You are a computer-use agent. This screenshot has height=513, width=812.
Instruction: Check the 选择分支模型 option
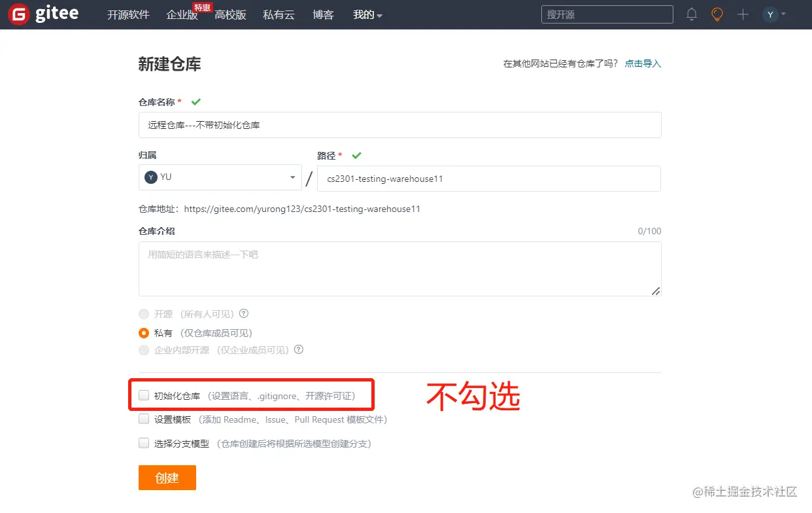click(x=143, y=443)
